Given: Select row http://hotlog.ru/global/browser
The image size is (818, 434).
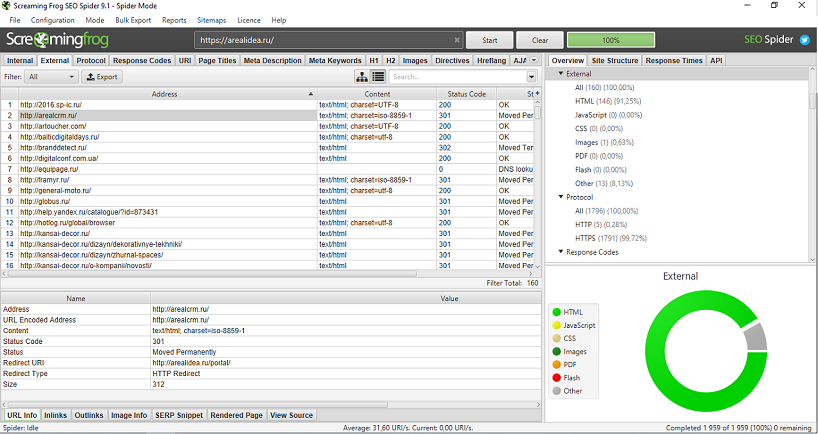Looking at the screenshot, I should coord(267,223).
